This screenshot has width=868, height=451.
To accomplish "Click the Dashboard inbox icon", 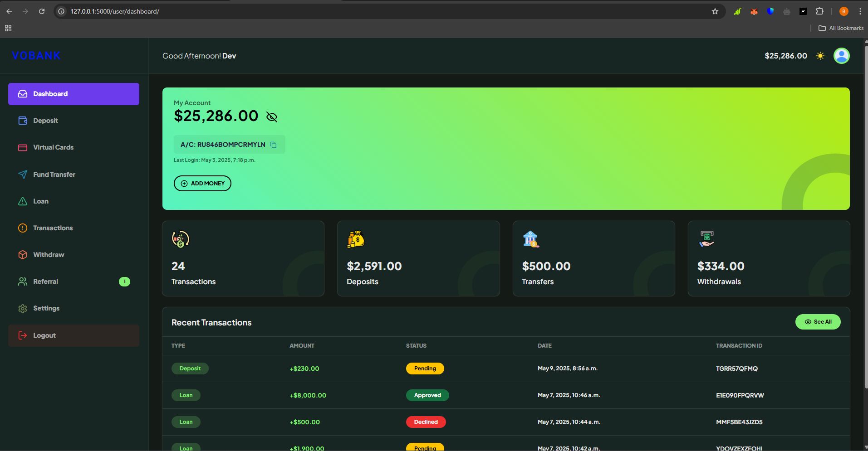I will (x=23, y=94).
